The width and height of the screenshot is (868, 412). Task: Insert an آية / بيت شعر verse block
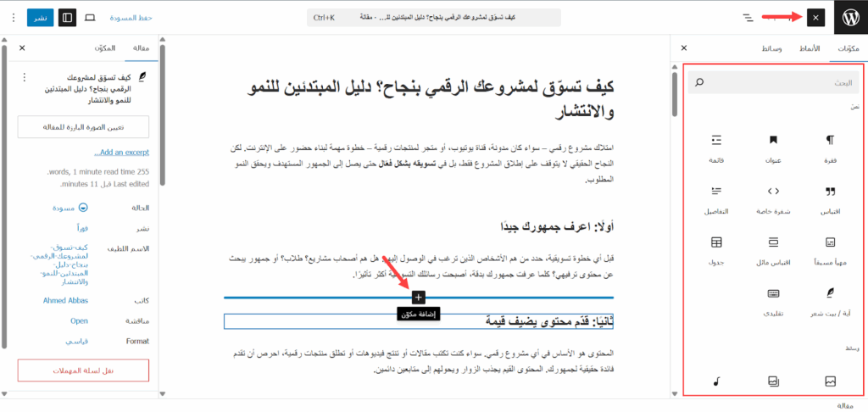click(x=830, y=301)
